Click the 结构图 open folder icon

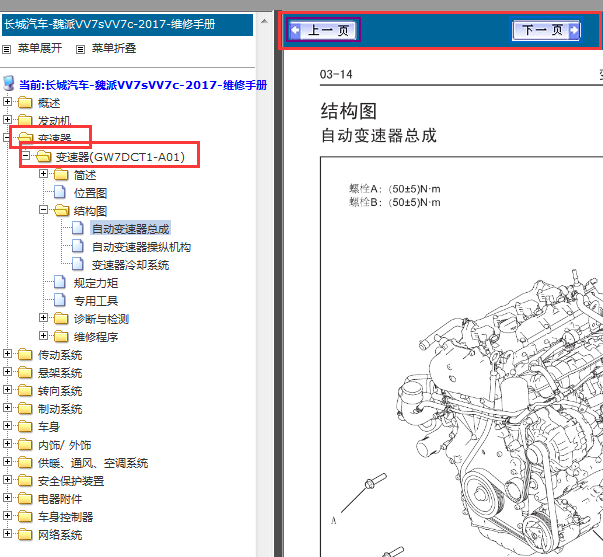point(62,210)
